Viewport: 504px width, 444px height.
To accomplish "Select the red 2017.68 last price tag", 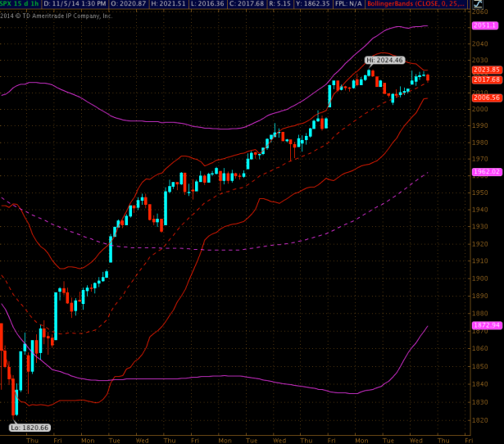I will coord(486,79).
